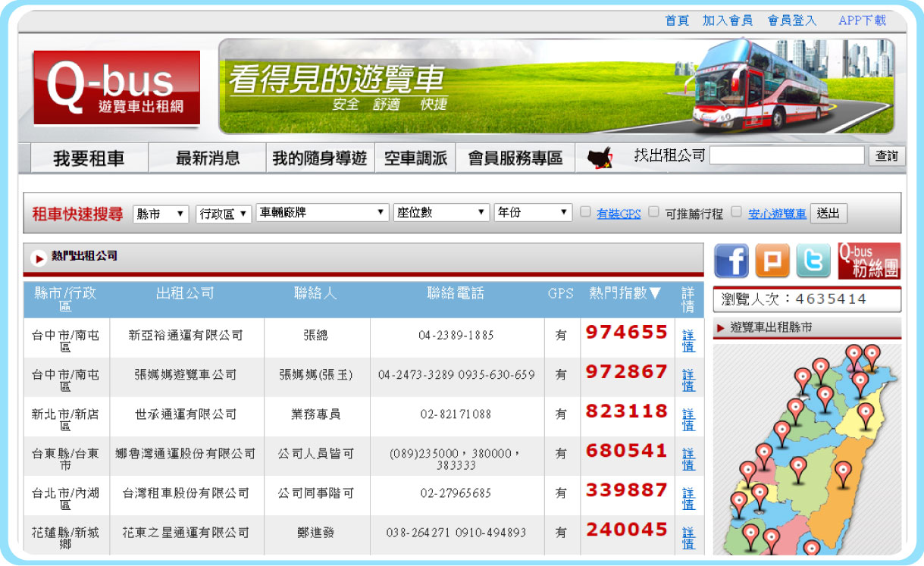Open the 我要租車 menu

[x=89, y=158]
